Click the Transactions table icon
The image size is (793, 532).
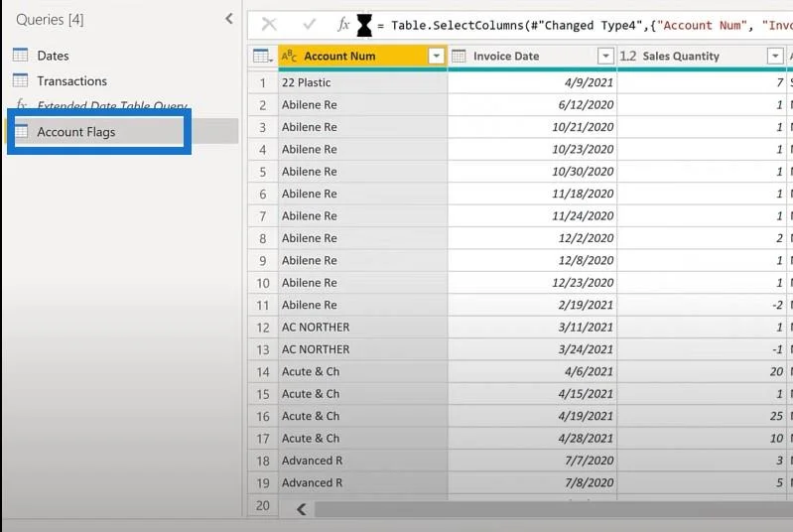(x=20, y=80)
